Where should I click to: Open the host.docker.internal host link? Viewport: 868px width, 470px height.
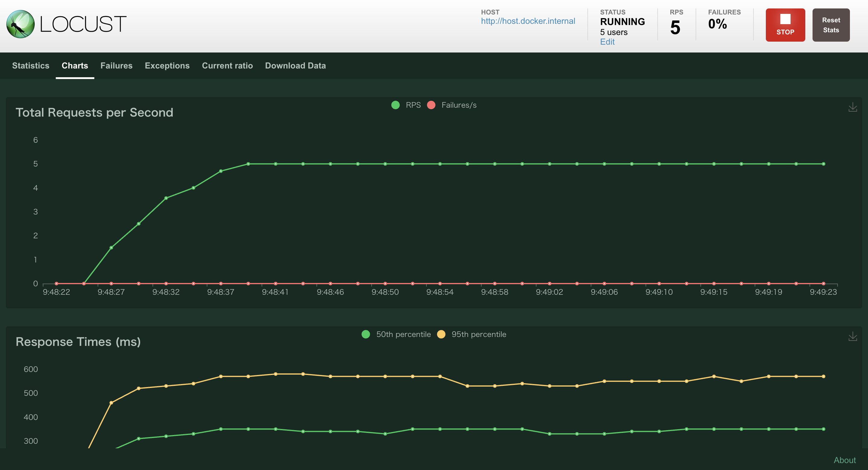click(x=528, y=21)
